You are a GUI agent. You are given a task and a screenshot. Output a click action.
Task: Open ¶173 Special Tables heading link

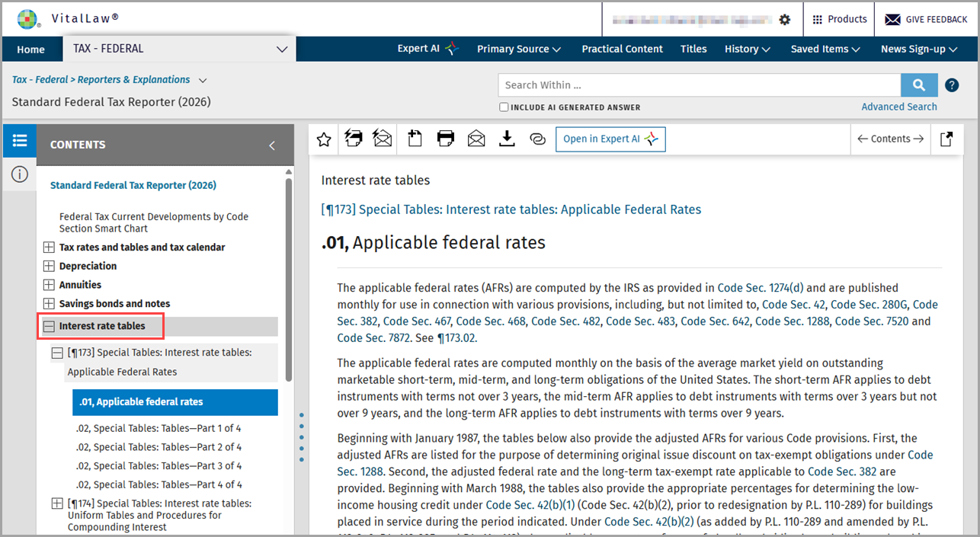(511, 209)
